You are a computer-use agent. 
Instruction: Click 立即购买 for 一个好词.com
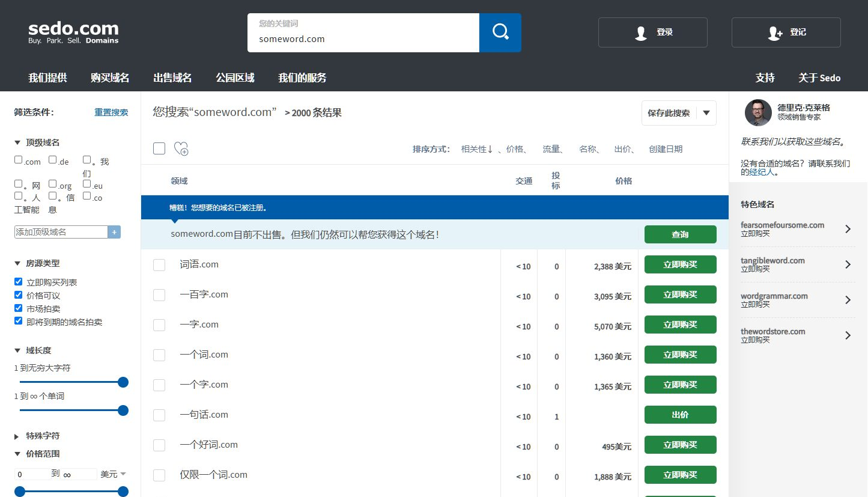pyautogui.click(x=680, y=445)
